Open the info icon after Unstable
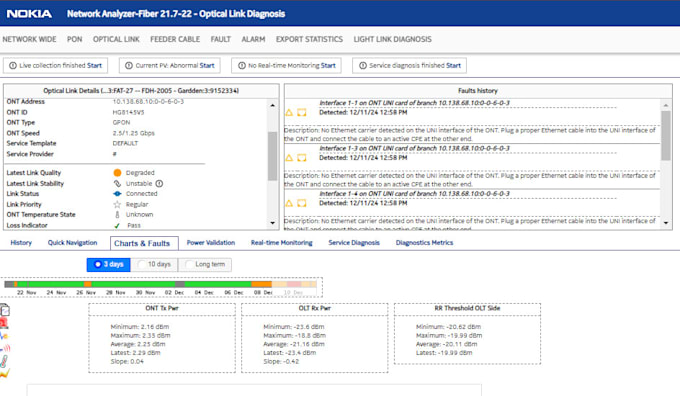Screen dimensions: 680x396 point(159,183)
